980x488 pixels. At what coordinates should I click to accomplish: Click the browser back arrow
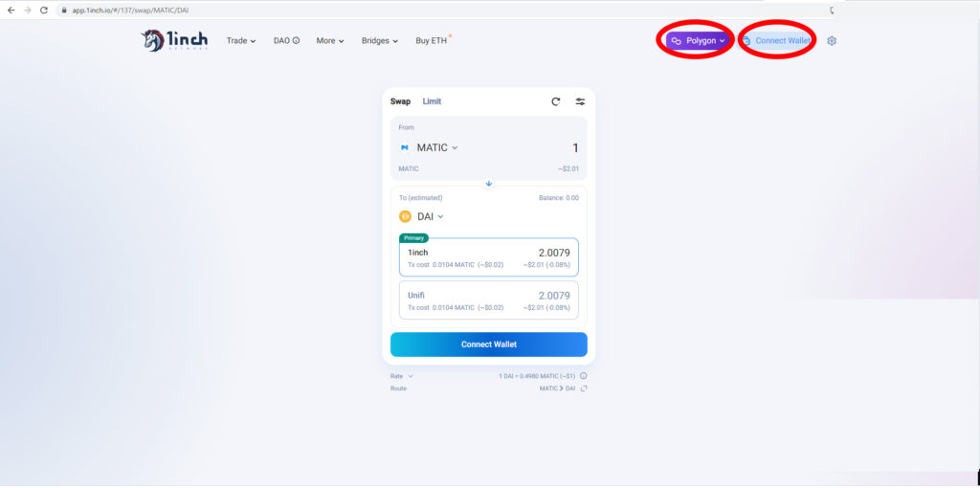(11, 10)
